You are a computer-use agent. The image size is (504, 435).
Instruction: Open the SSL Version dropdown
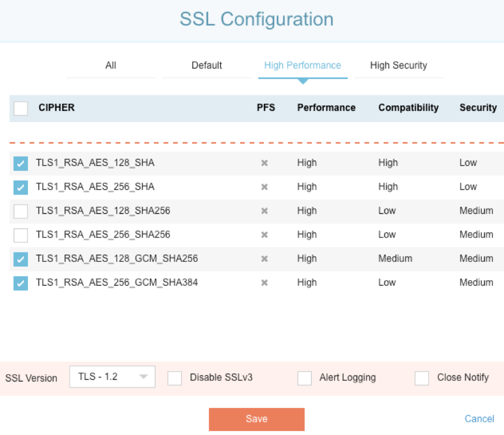(x=113, y=377)
